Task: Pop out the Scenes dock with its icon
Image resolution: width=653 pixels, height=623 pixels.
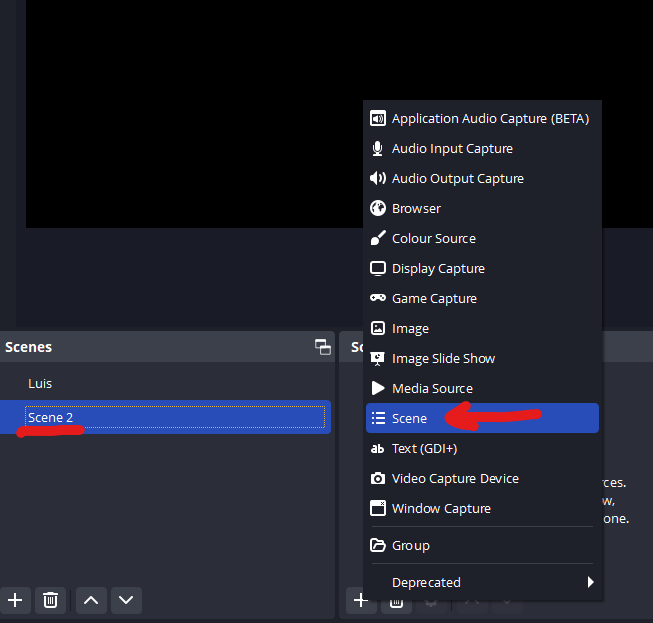Action: [323, 347]
